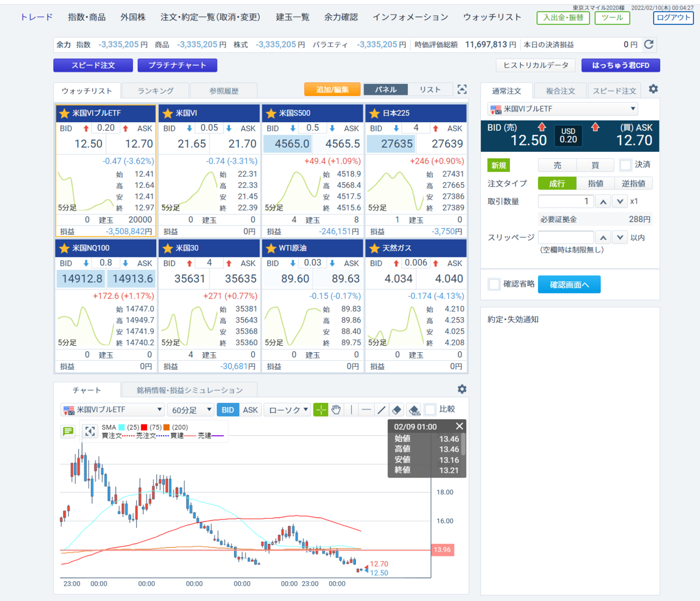The height and width of the screenshot is (601, 700).
Task: Toggle the star on 米国30 panel
Action: (167, 248)
